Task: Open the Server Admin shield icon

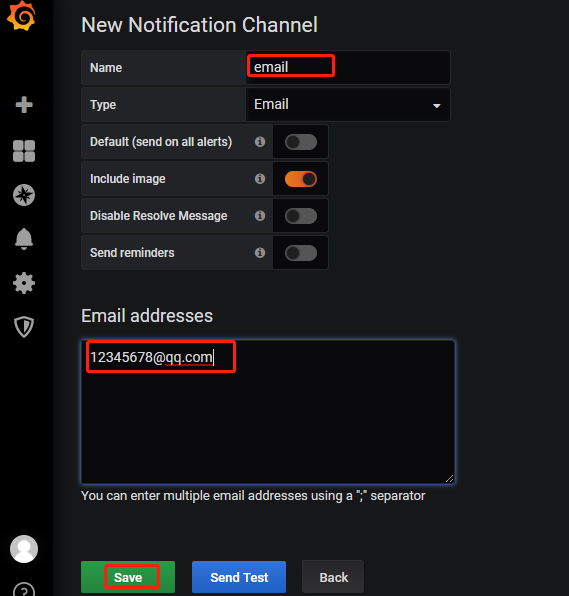Action: [24, 327]
